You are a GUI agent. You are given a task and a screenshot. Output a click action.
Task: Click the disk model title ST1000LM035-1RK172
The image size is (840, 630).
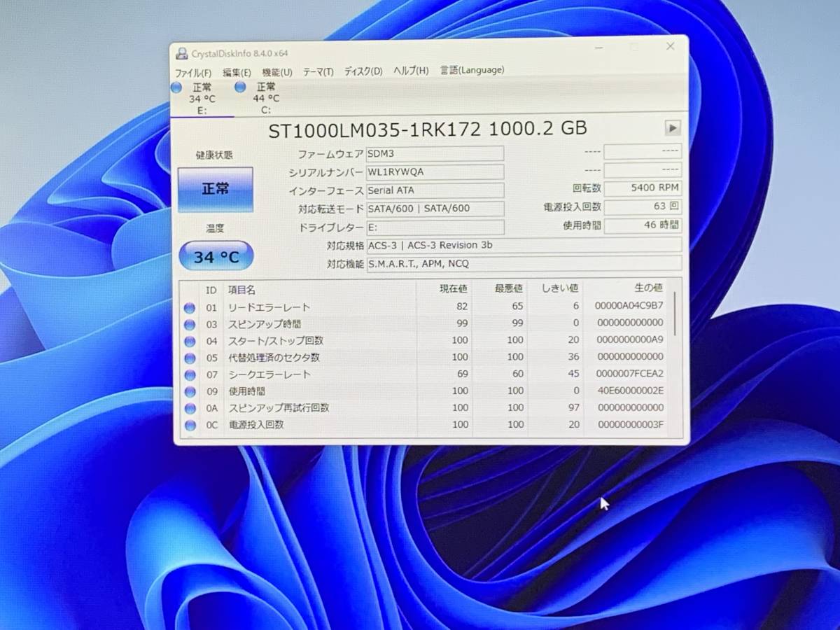coord(374,129)
